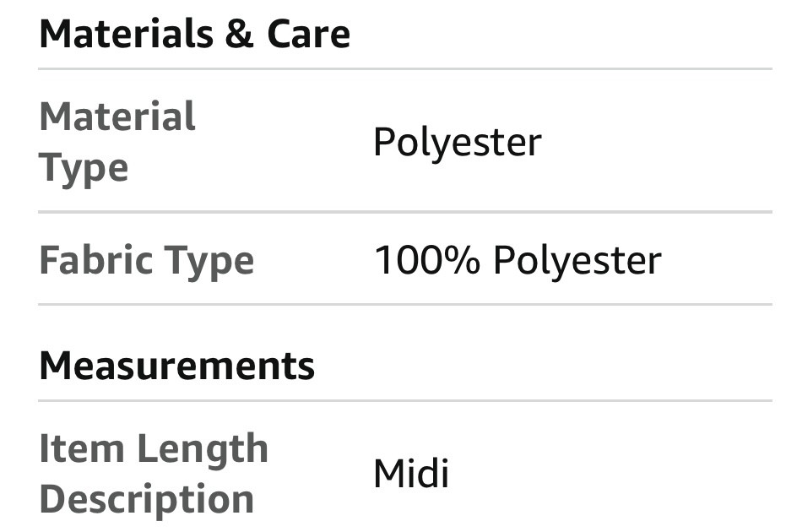Click the 100% Polyester fabric value

coord(517,260)
